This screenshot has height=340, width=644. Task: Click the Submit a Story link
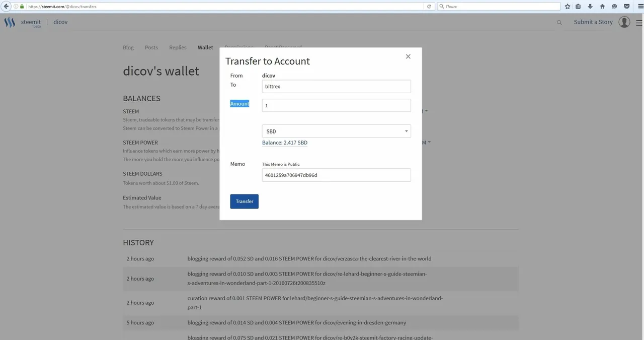tap(593, 22)
